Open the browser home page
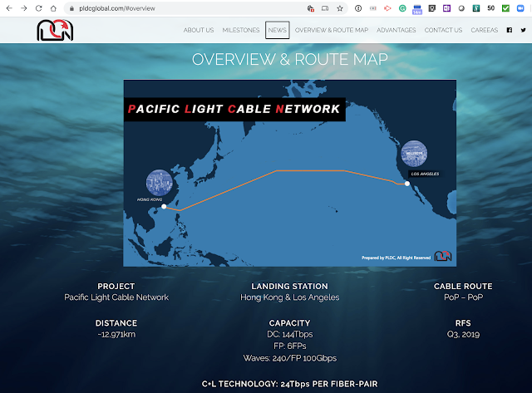 click(x=53, y=8)
